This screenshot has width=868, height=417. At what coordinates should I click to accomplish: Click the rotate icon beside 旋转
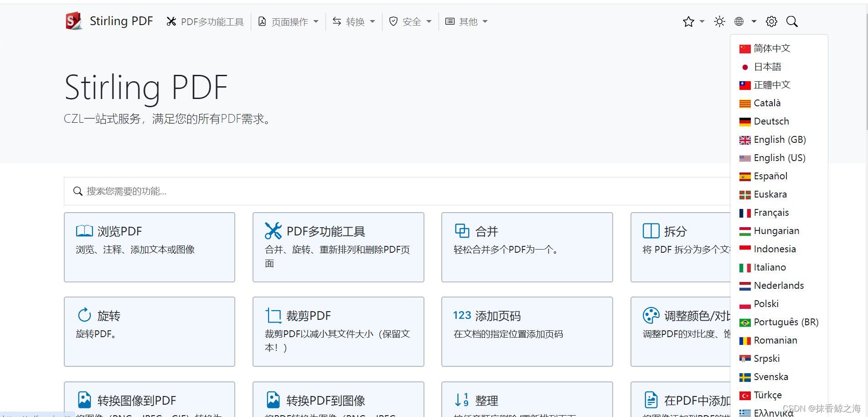[x=84, y=315]
